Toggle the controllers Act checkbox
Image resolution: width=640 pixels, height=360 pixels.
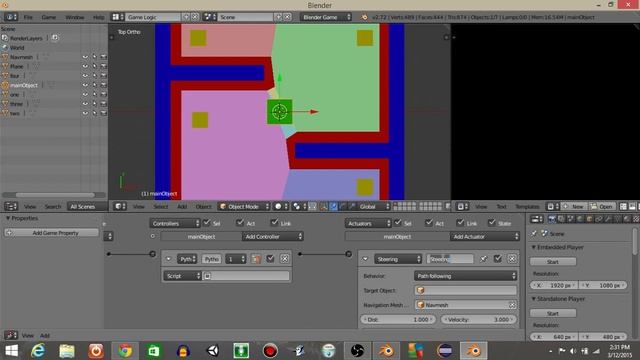click(240, 223)
